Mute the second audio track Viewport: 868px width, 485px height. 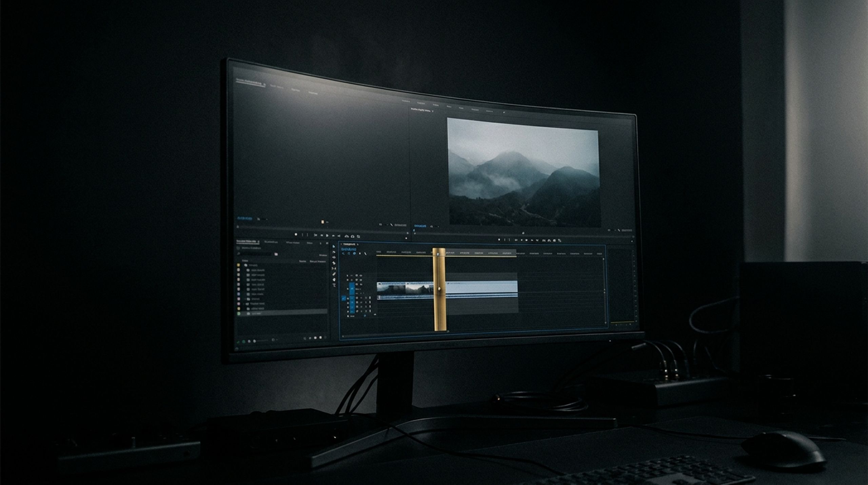tap(361, 302)
